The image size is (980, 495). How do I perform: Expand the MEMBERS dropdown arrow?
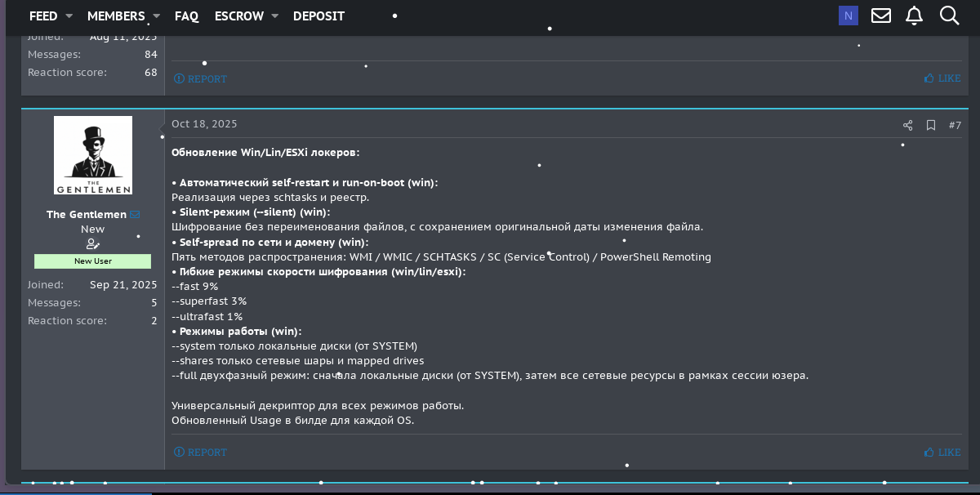156,16
